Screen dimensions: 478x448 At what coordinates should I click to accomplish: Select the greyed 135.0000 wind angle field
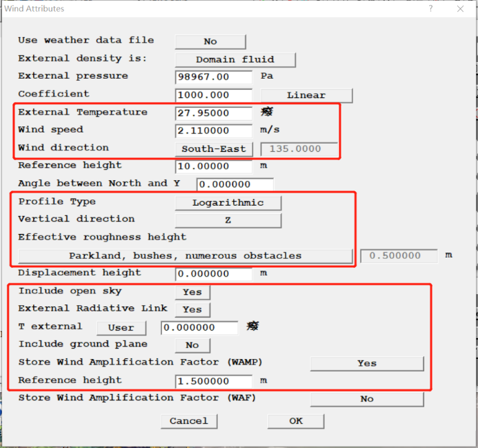299,149
